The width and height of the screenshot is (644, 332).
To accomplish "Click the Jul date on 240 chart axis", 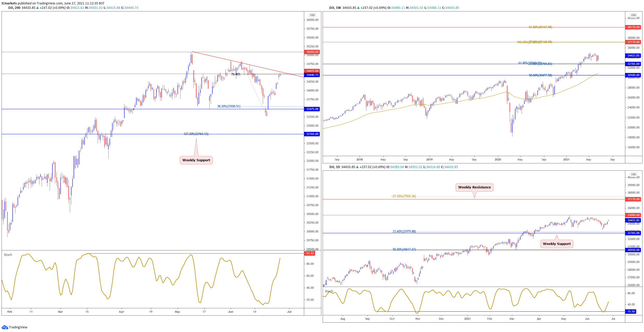I will click(289, 312).
